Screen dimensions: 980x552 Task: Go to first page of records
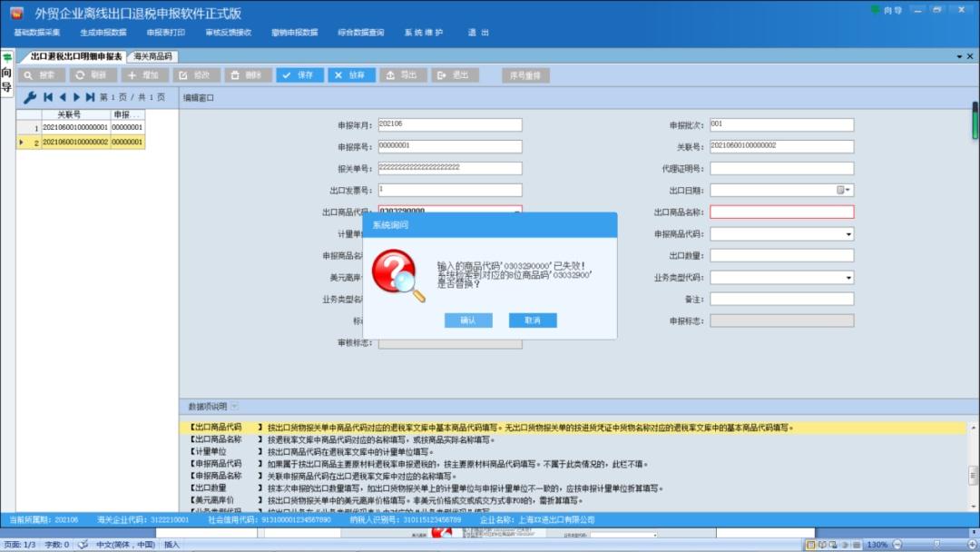[x=48, y=97]
